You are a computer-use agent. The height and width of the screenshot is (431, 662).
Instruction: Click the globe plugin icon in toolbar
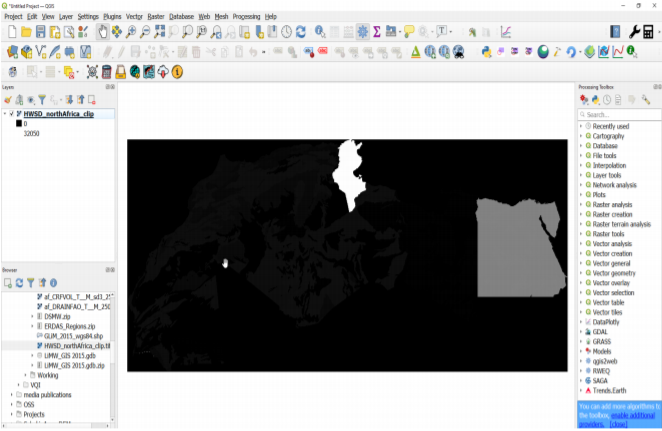point(135,72)
